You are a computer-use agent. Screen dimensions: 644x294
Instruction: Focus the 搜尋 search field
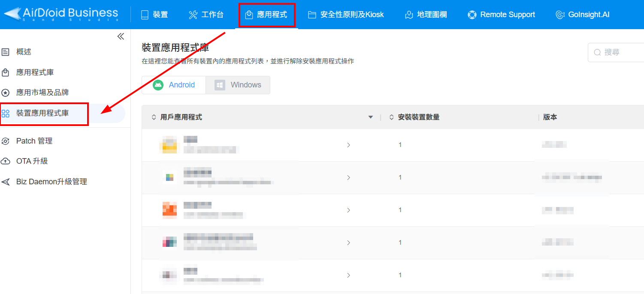616,52
